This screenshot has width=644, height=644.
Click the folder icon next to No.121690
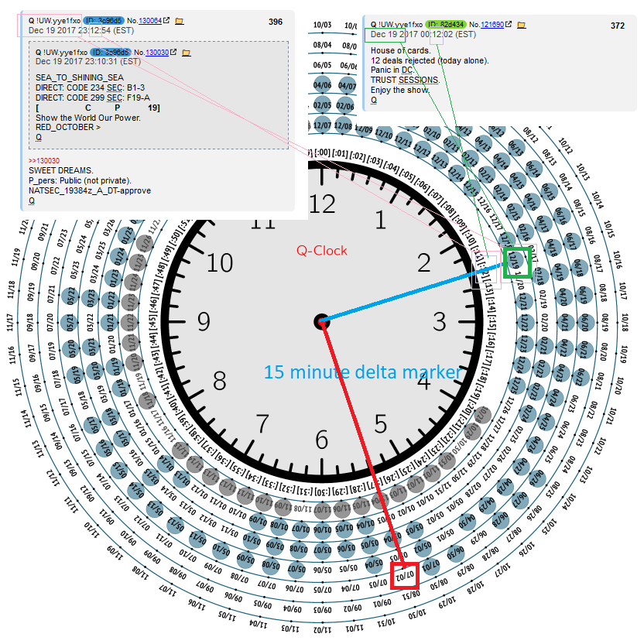pyautogui.click(x=522, y=25)
